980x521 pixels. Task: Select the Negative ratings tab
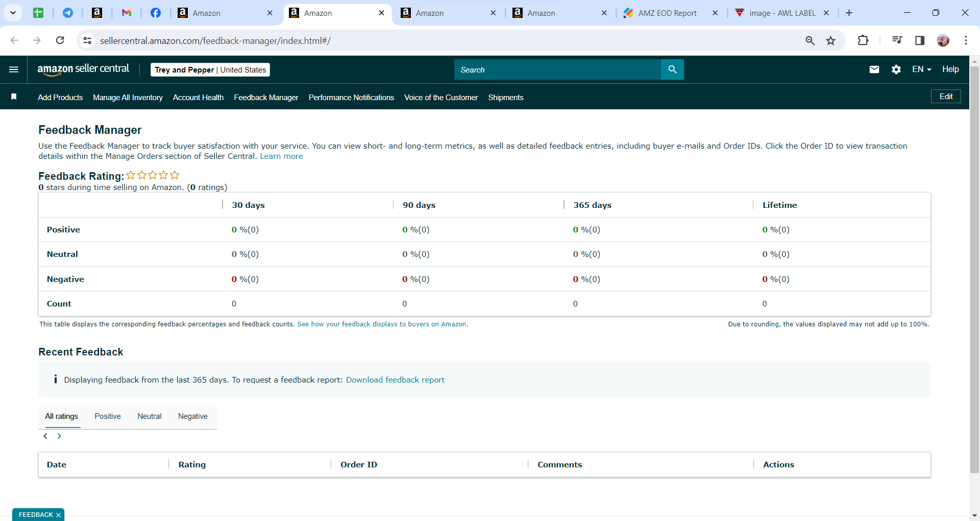193,416
